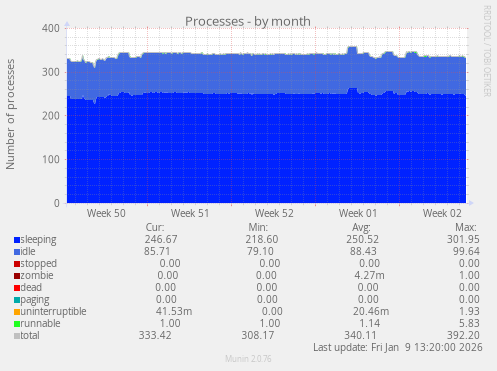Click total average value 340.11

click(x=360, y=335)
